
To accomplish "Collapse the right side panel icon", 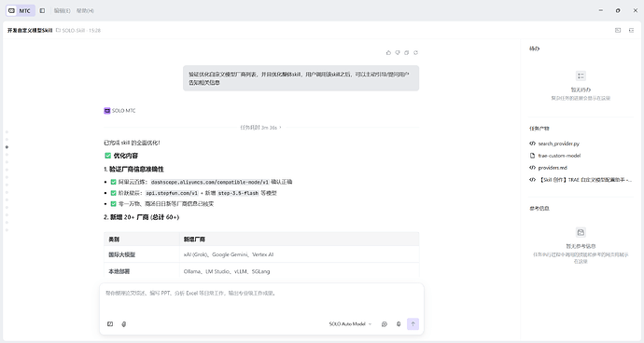I will [x=631, y=31].
